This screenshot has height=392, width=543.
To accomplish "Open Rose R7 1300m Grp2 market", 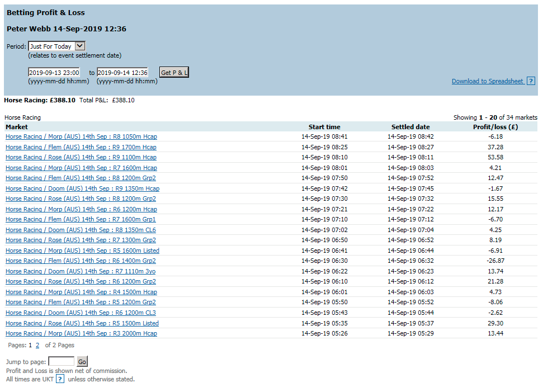I will pyautogui.click(x=81, y=240).
